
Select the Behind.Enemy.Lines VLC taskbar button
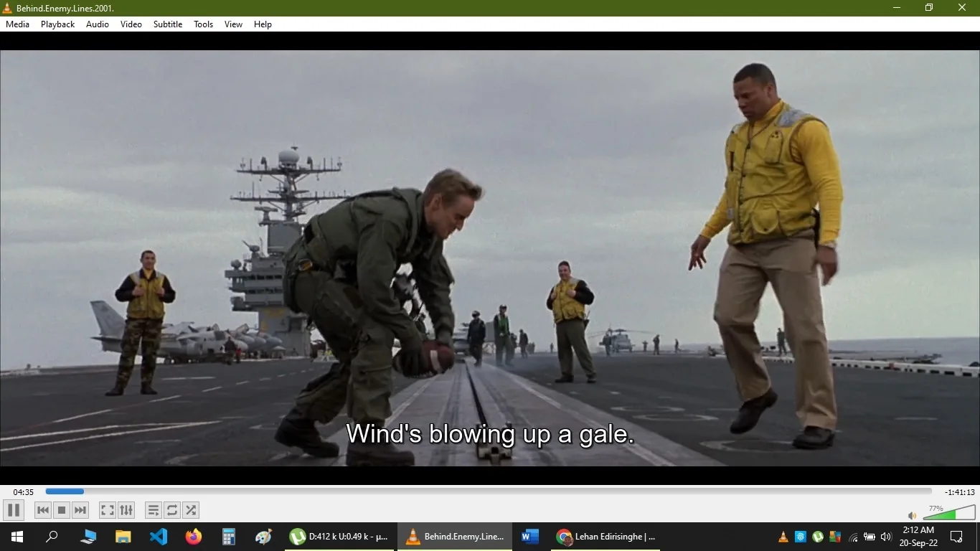point(455,537)
